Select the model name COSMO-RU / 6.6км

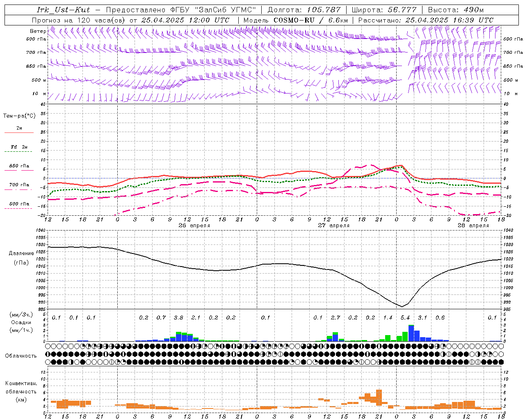click(310, 20)
